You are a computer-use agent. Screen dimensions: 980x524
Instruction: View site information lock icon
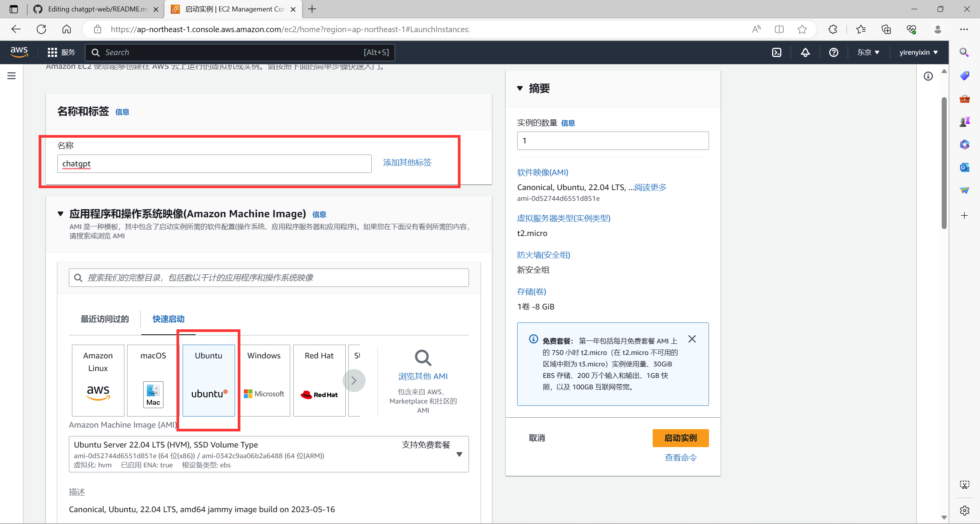(98, 29)
